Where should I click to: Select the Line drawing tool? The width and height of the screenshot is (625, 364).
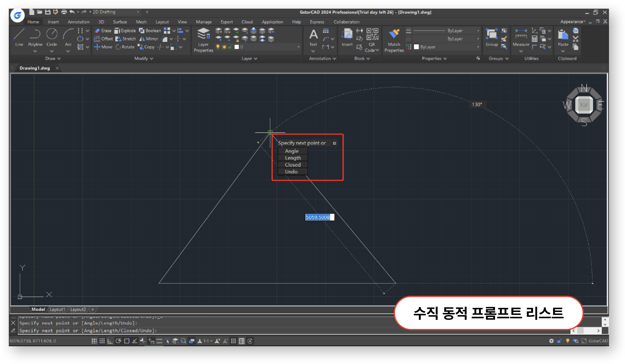pyautogui.click(x=19, y=37)
